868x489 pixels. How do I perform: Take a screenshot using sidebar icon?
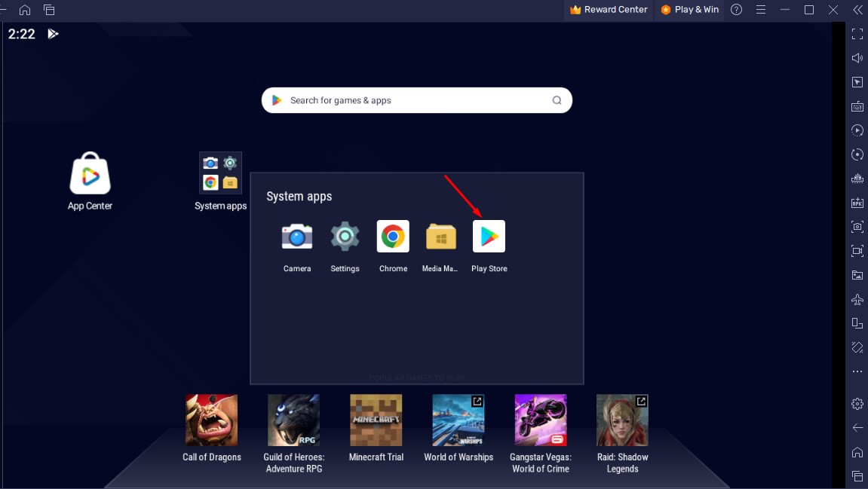(857, 227)
